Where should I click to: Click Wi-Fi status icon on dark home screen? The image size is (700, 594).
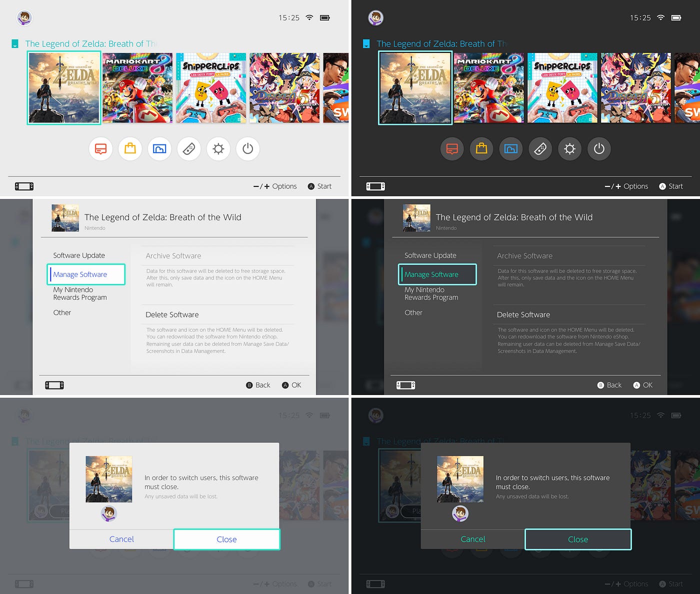(x=660, y=17)
